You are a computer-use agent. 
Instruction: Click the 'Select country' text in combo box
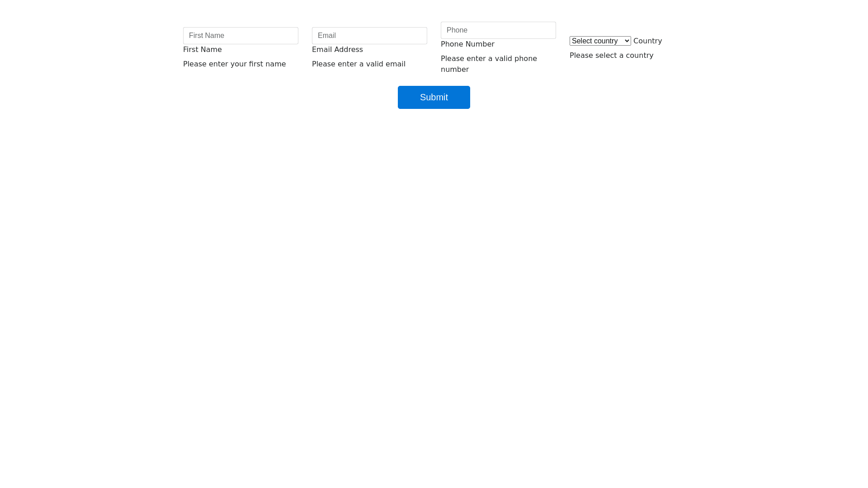point(595,41)
